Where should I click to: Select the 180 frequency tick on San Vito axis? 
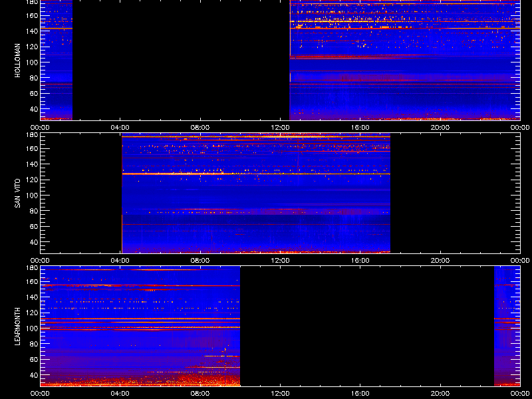pyautogui.click(x=33, y=135)
